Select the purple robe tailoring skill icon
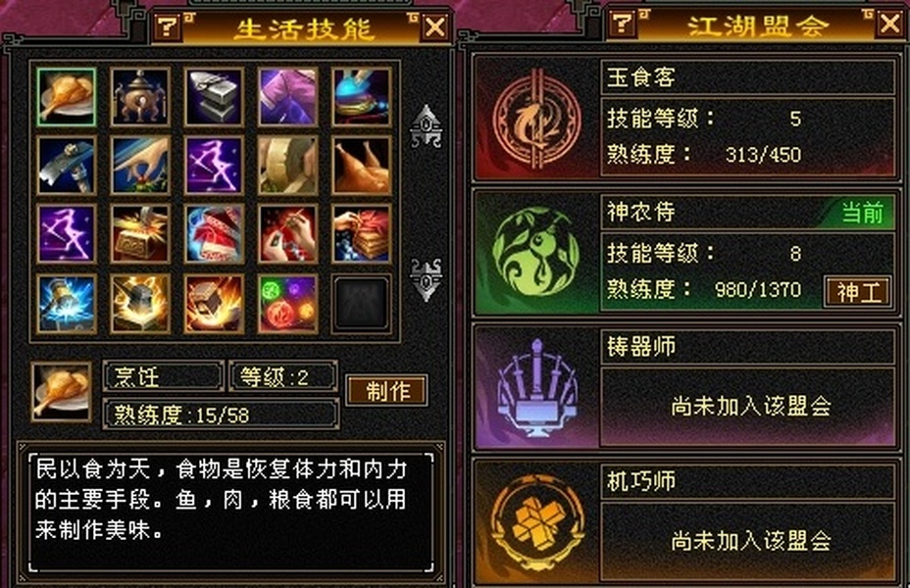Screen dimensions: 910x588 click(x=288, y=97)
